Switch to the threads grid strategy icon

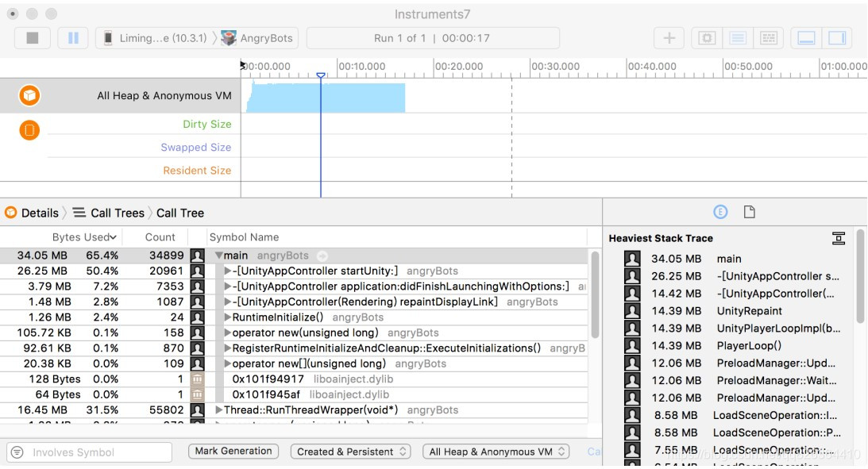[x=769, y=37]
